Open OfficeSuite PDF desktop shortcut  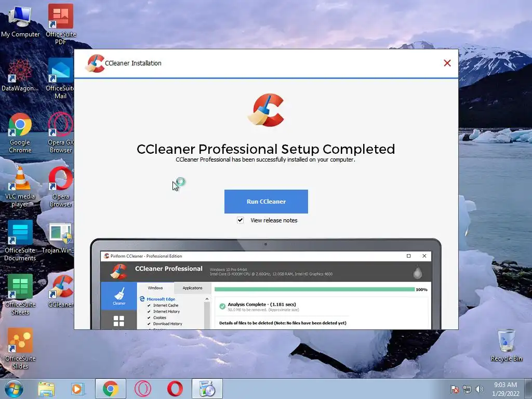tap(61, 24)
